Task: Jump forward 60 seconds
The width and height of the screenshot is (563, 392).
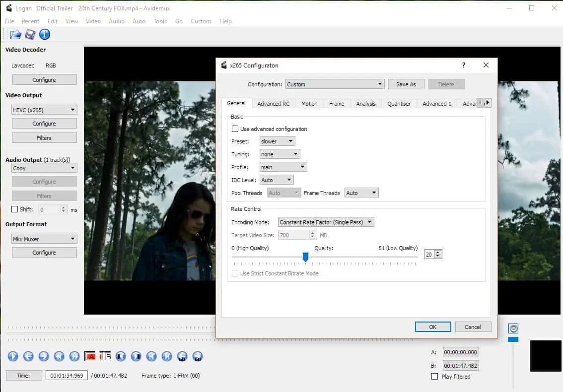Action: [197, 356]
